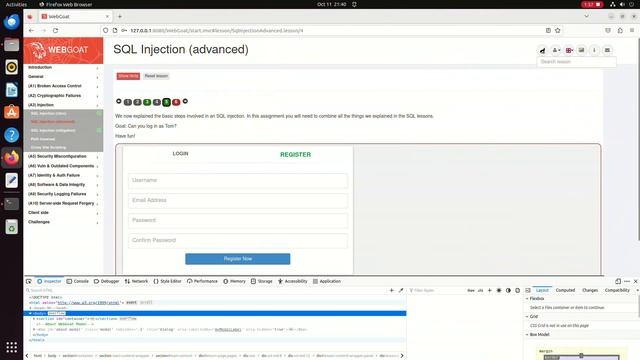Open SQL Injection (advanced) lesson link
This screenshot has width=640, height=360.
(53, 122)
